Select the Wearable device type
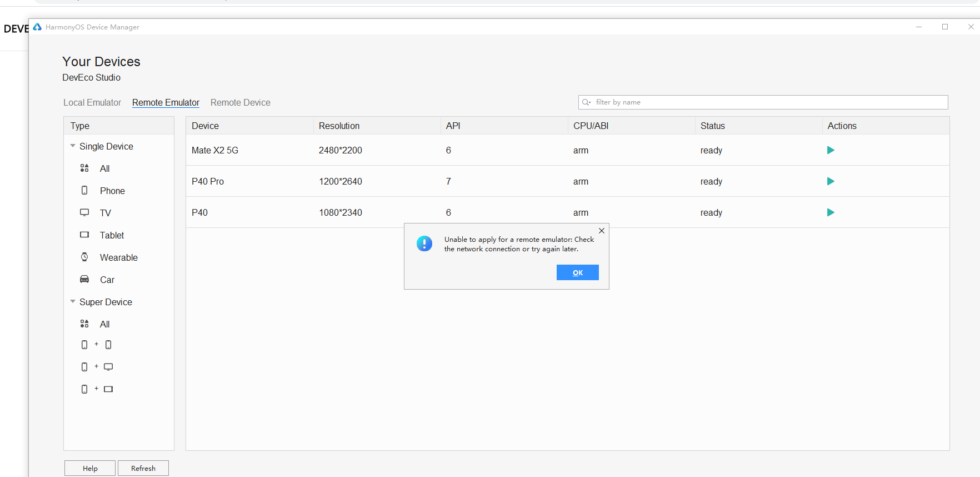980x477 pixels. [x=119, y=257]
